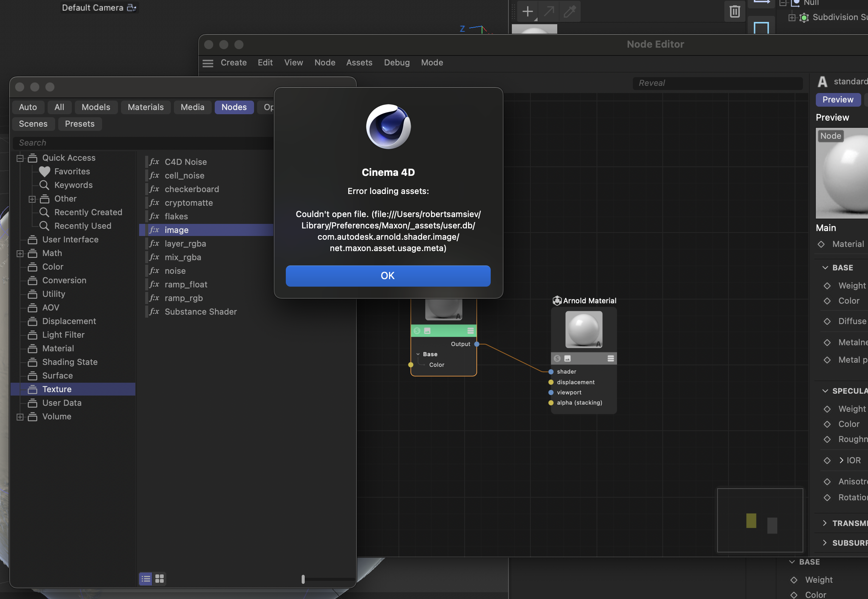This screenshot has width=868, height=599.
Task: Open the Create menu in Node Editor
Action: (x=234, y=63)
